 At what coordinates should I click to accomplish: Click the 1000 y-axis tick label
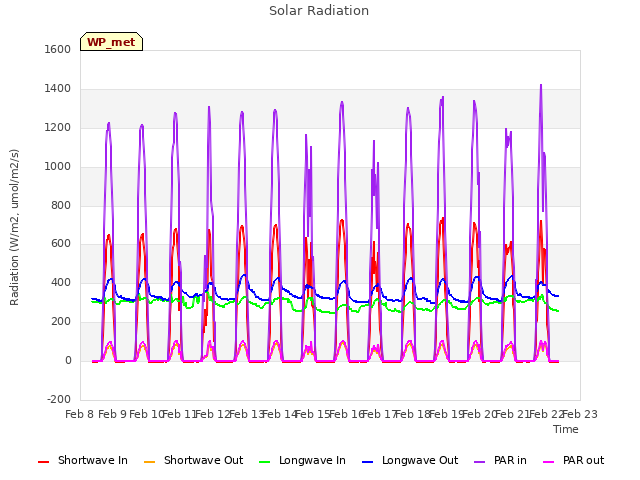58,166
